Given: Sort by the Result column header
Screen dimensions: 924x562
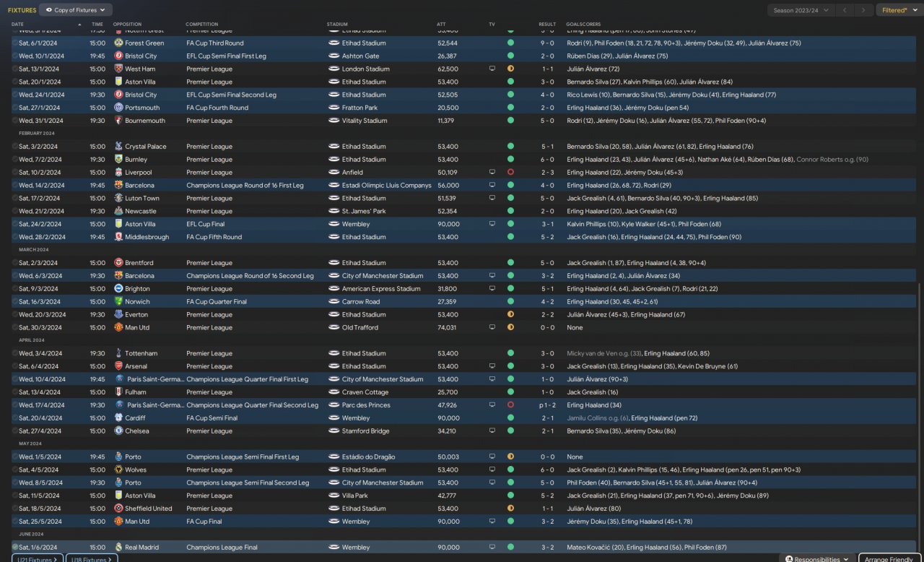Looking at the screenshot, I should (x=547, y=25).
